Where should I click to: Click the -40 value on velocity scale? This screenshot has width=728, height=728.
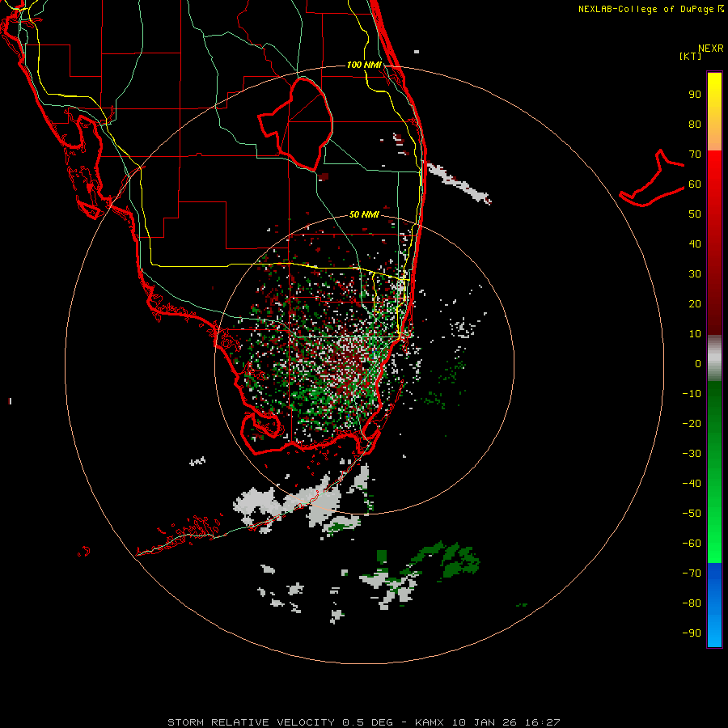tap(692, 484)
